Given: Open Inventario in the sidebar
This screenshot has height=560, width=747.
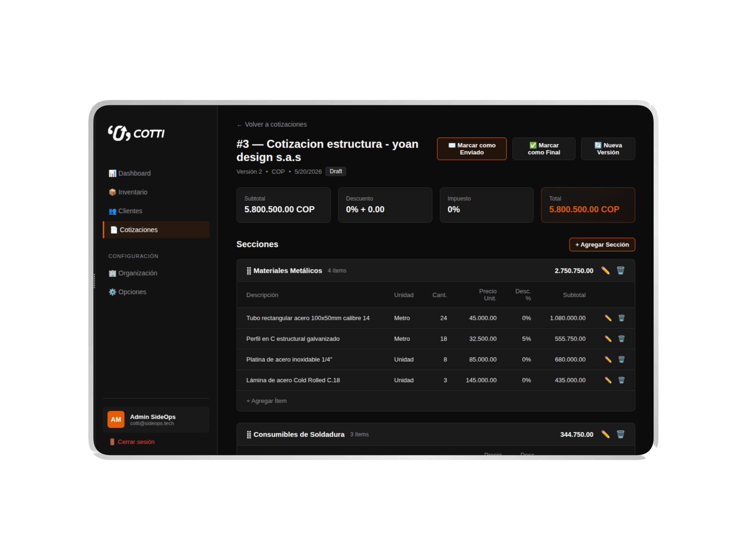Looking at the screenshot, I should pyautogui.click(x=156, y=192).
